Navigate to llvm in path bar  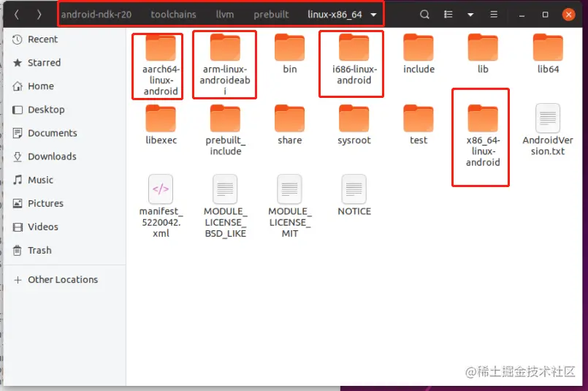[225, 15]
